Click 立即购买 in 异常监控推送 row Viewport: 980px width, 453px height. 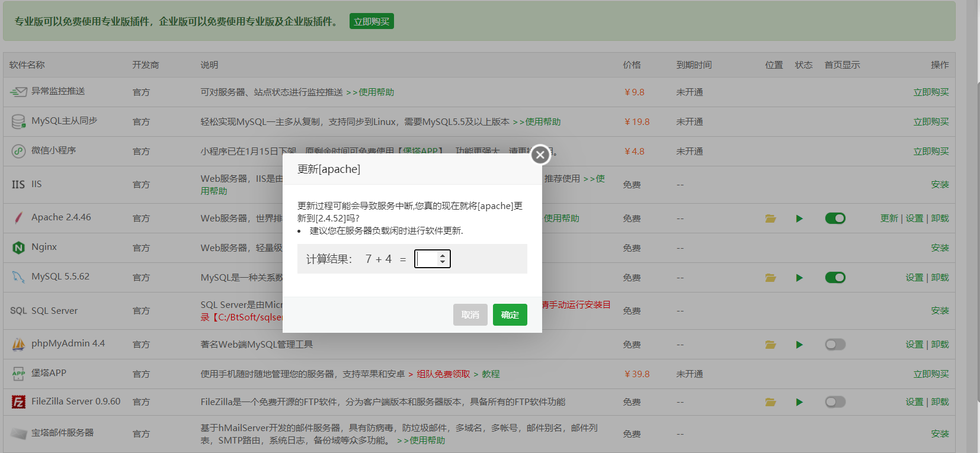point(931,92)
